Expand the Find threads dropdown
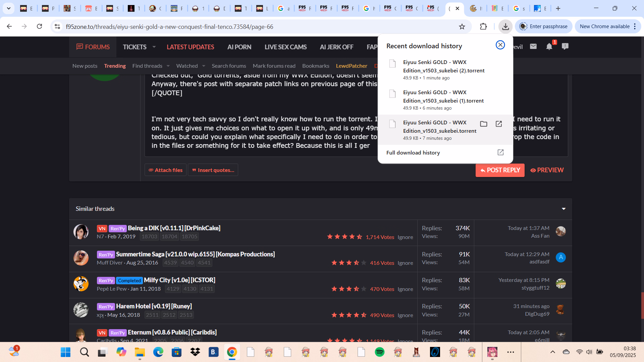Viewport: 644px width, 362px height. (168, 66)
